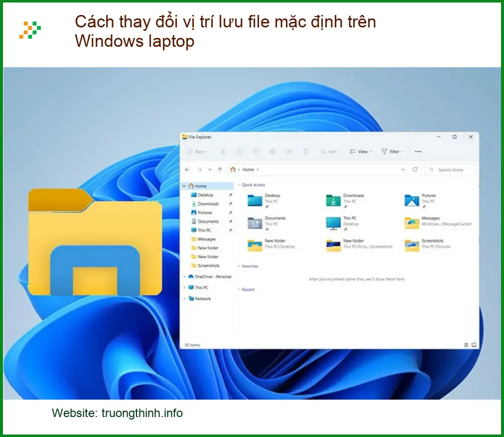Viewport: 504px width, 437px height.
Task: Click the Home breadcrumb text in address bar
Action: (x=248, y=169)
